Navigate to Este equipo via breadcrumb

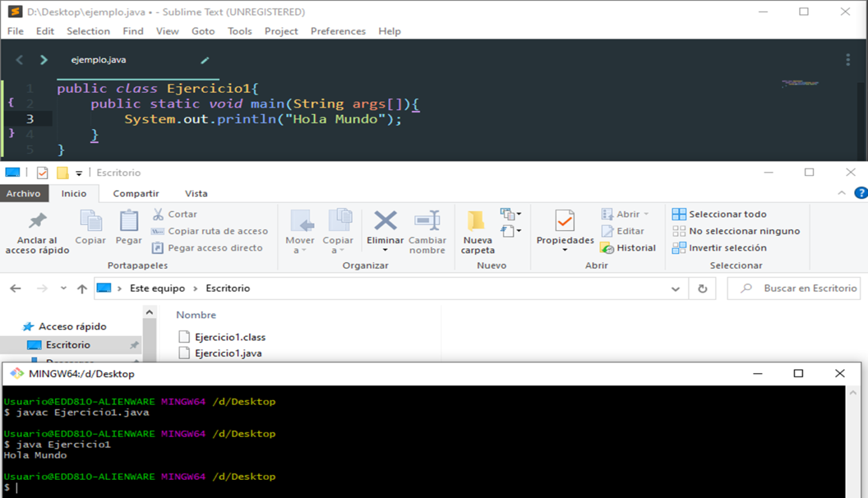(x=157, y=288)
